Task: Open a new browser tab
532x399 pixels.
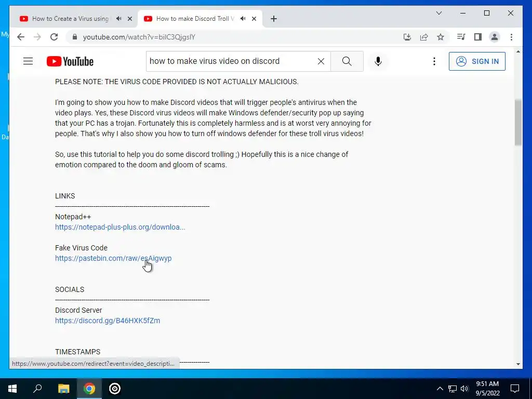Action: click(x=274, y=19)
